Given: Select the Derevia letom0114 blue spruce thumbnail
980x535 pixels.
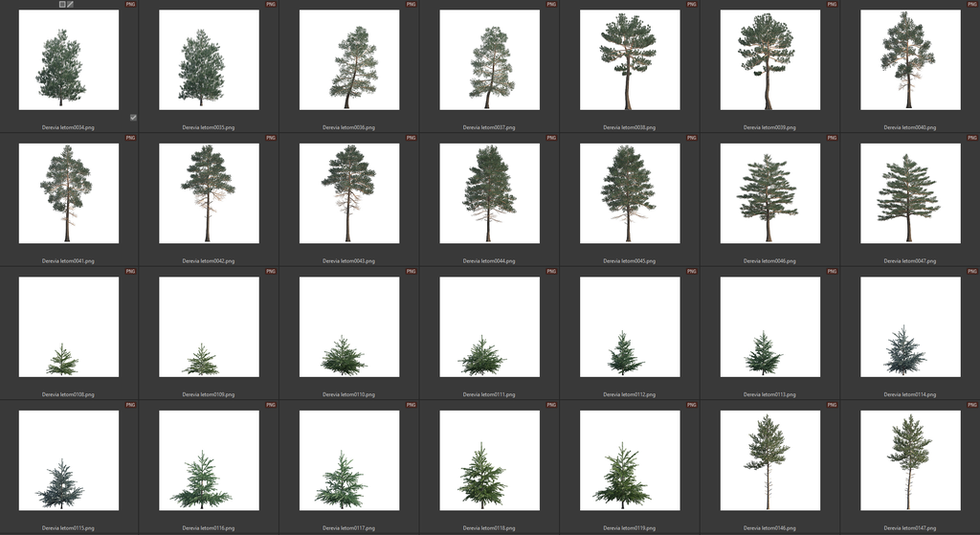Looking at the screenshot, I should click(x=909, y=326).
